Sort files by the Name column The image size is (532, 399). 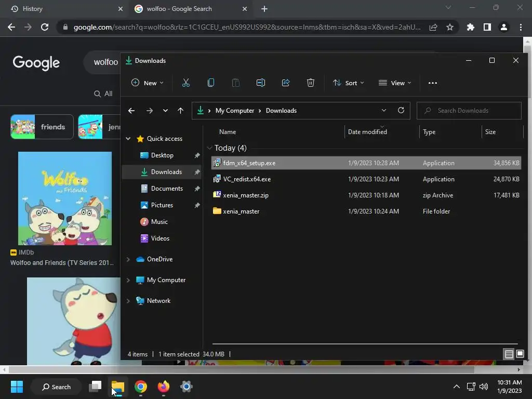click(228, 131)
